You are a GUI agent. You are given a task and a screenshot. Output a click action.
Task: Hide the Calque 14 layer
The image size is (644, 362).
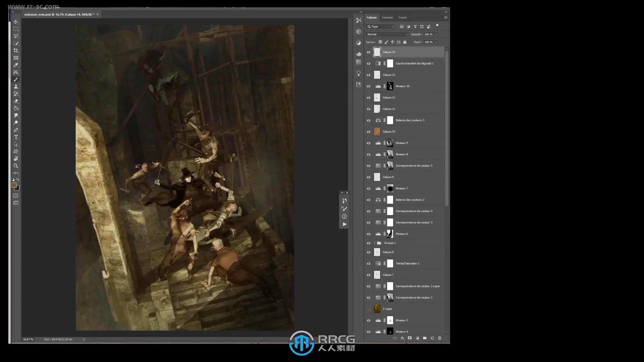pos(369,52)
